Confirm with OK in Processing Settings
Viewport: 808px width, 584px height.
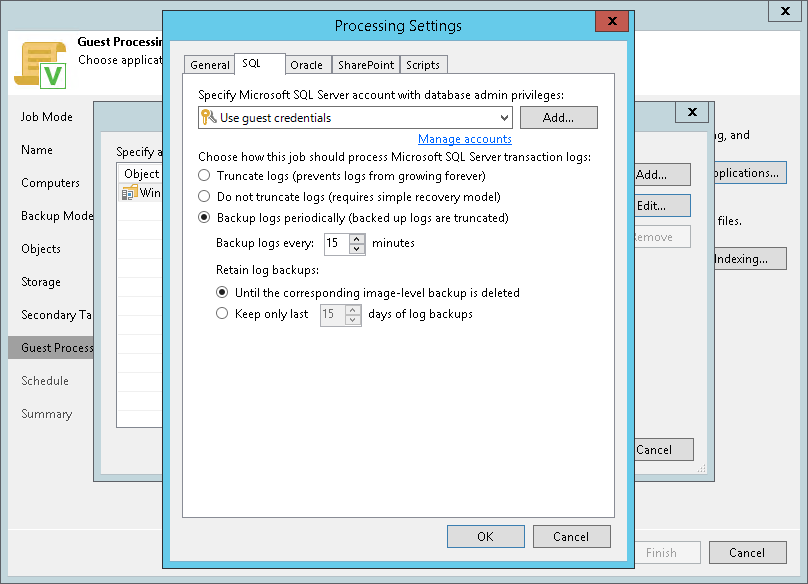(x=485, y=537)
